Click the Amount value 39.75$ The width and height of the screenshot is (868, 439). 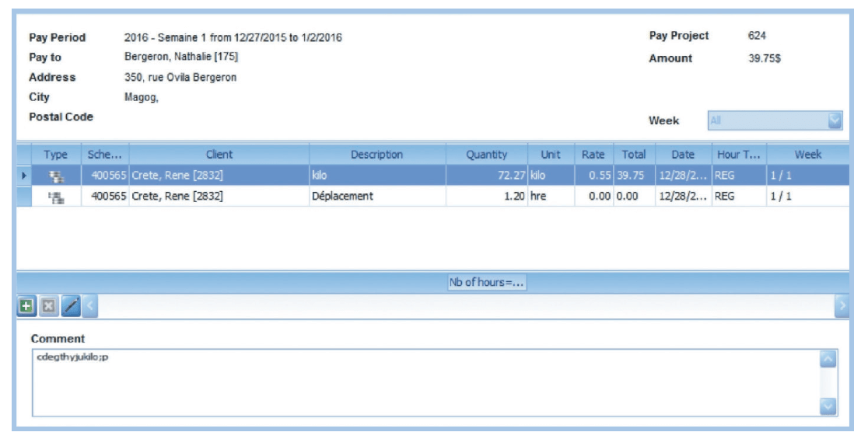[x=765, y=58]
